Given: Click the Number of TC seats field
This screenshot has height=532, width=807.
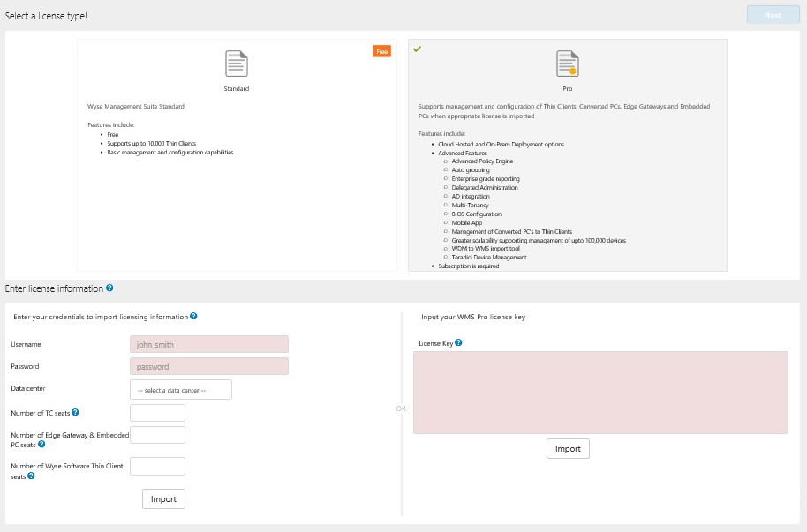Looking at the screenshot, I should coord(157,413).
